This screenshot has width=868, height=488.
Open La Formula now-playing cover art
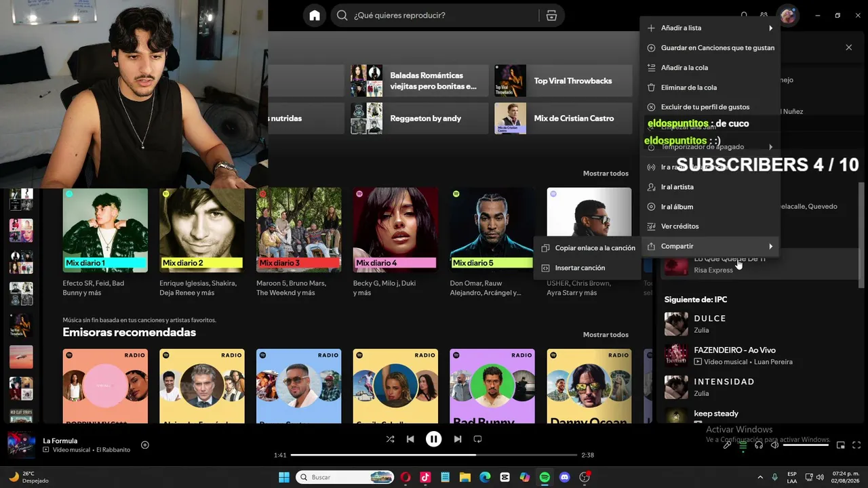(x=21, y=445)
